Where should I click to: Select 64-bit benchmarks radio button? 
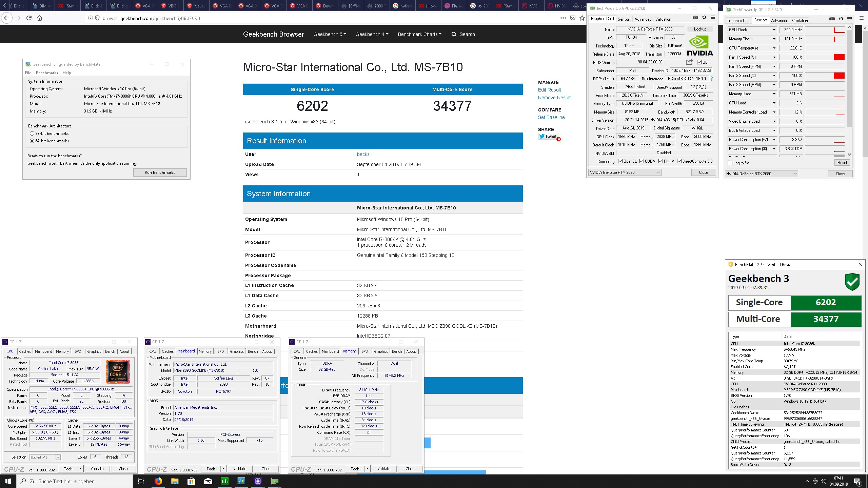(x=32, y=141)
